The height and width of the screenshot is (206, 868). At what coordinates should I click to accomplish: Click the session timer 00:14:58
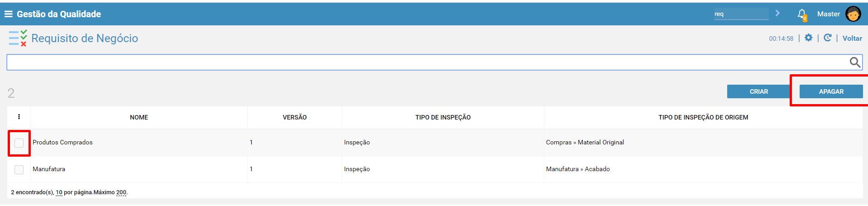pos(781,38)
